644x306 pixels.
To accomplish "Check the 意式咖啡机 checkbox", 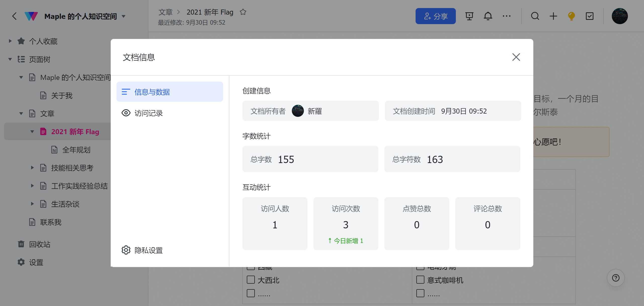I will [420, 280].
